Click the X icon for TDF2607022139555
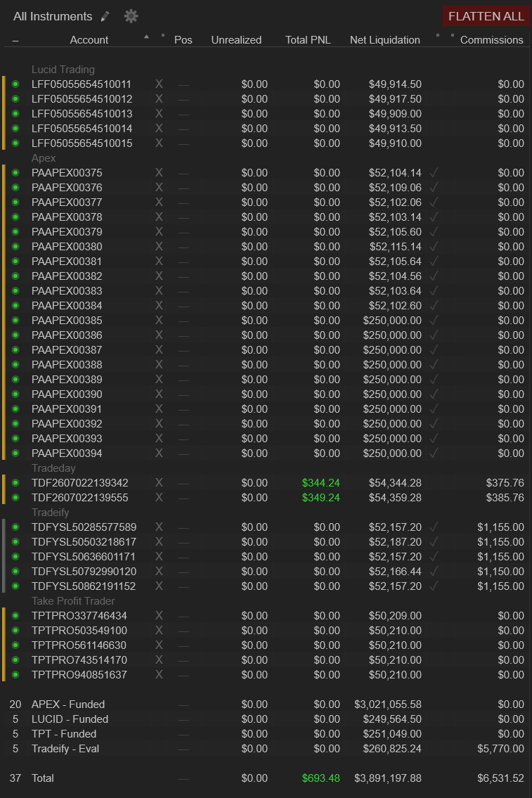 point(160,497)
